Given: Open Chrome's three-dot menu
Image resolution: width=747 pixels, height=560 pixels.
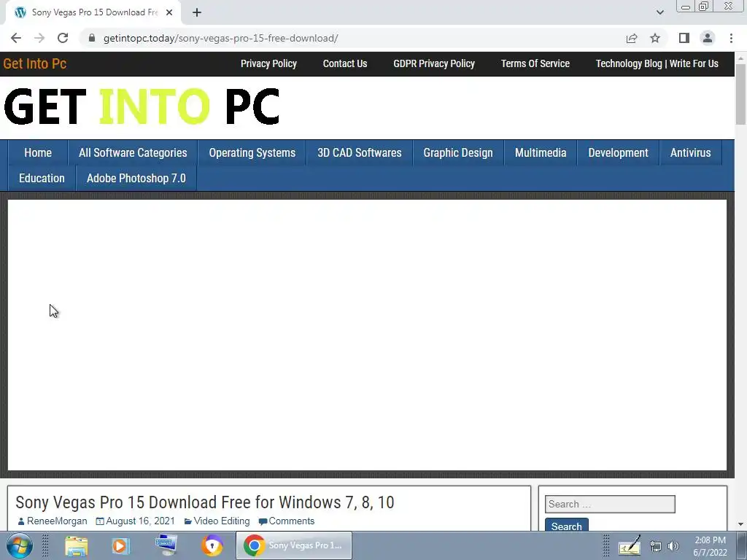Looking at the screenshot, I should pyautogui.click(x=731, y=38).
